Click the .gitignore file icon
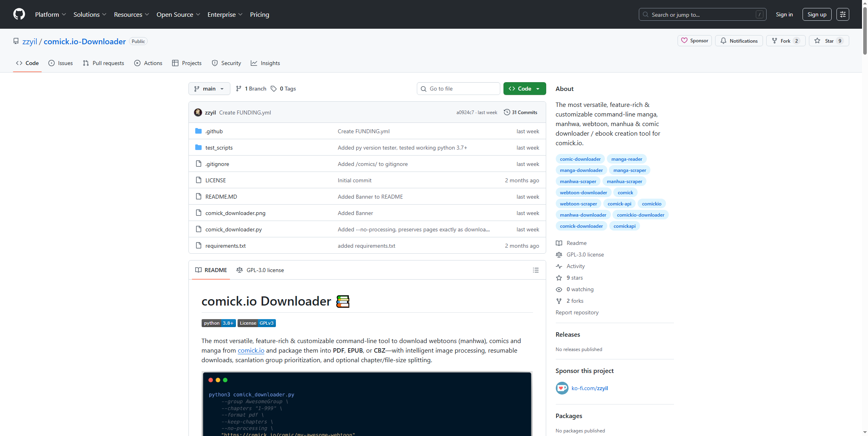This screenshot has width=868, height=436. click(x=198, y=164)
